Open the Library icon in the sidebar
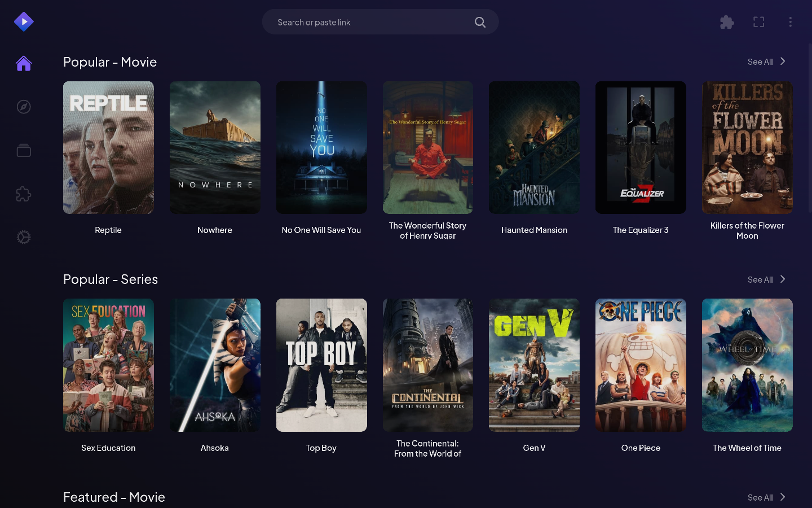 24,150
